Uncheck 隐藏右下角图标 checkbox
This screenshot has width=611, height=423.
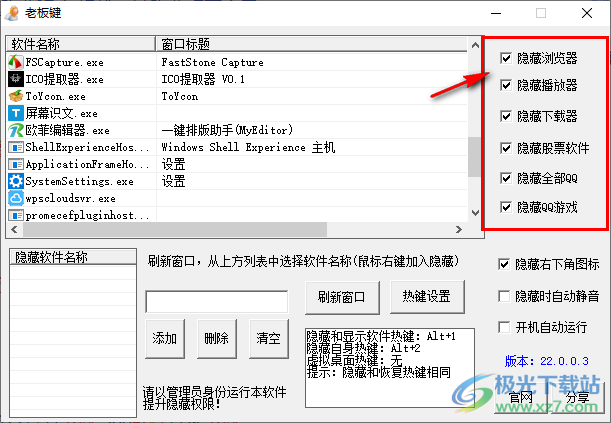[x=504, y=264]
